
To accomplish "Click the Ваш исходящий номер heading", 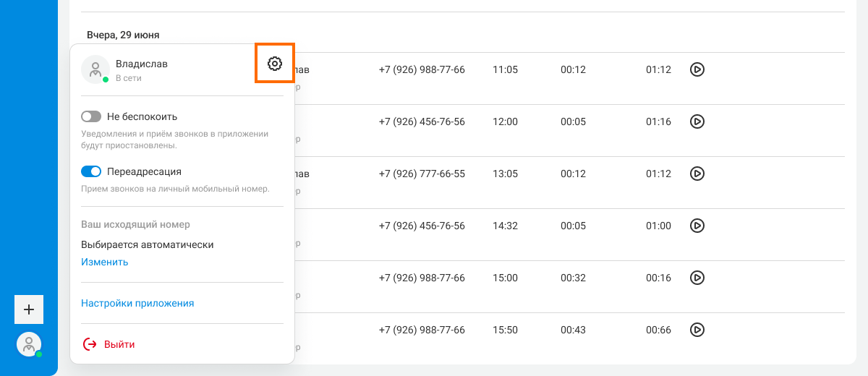I will (135, 225).
